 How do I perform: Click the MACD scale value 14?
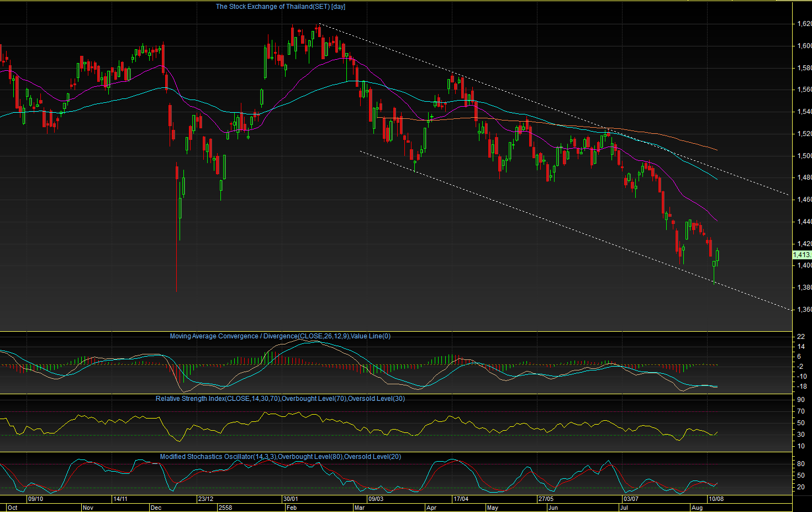pyautogui.click(x=801, y=347)
